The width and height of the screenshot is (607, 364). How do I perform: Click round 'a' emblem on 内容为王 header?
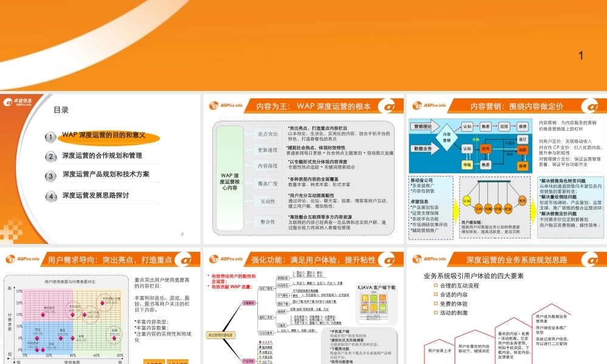386,106
